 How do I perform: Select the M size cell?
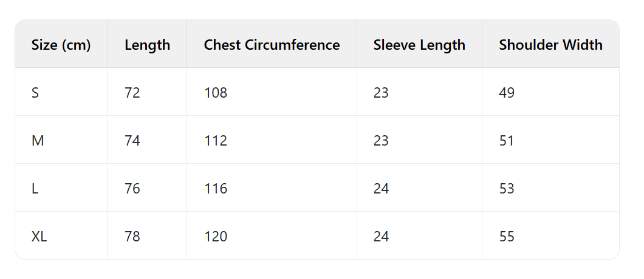(38, 141)
